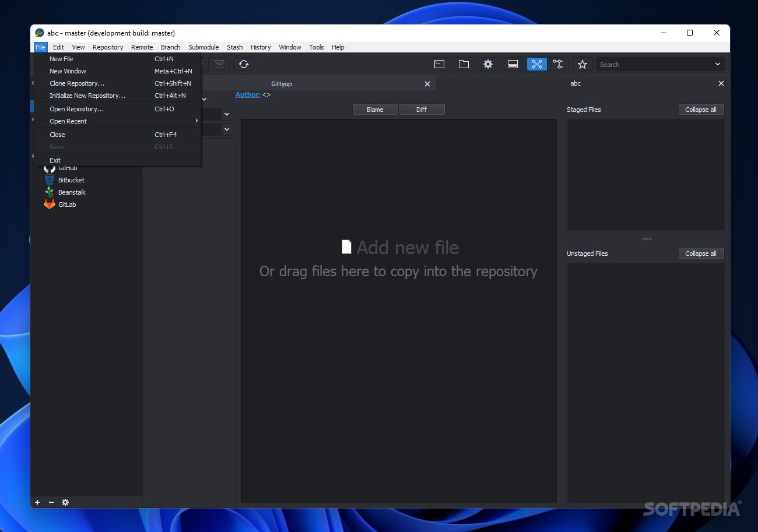
Task: Open the Remote menu
Action: coord(142,47)
